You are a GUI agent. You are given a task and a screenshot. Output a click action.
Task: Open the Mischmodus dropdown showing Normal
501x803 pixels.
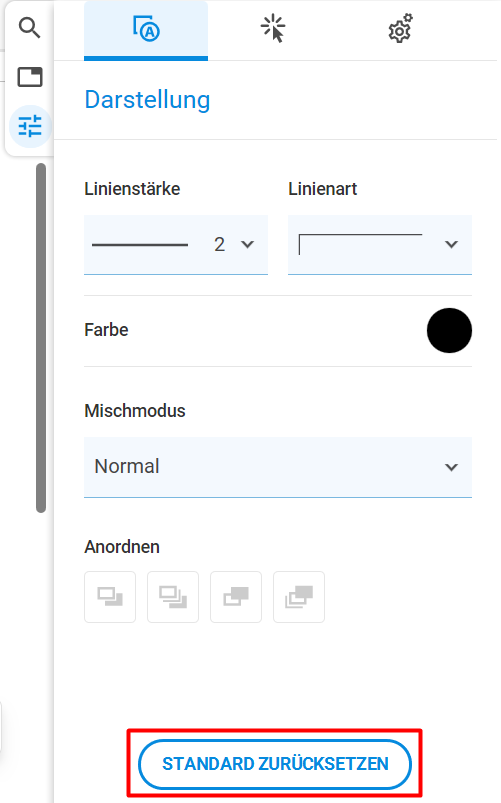coord(278,467)
